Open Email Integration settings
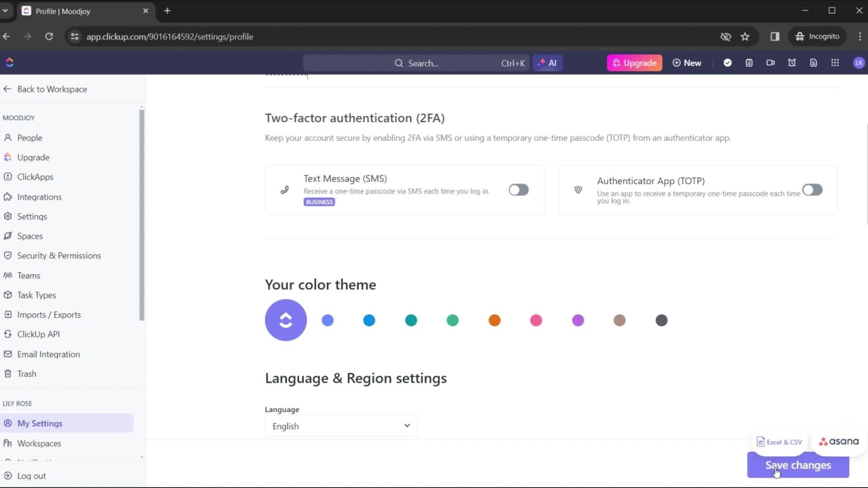868x488 pixels. click(x=48, y=354)
